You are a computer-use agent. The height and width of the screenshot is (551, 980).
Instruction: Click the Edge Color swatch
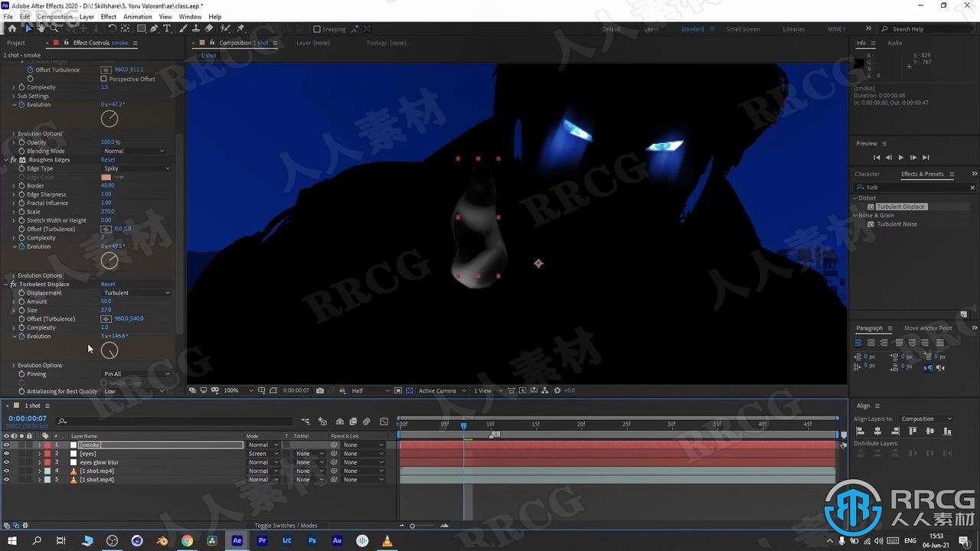click(x=106, y=178)
